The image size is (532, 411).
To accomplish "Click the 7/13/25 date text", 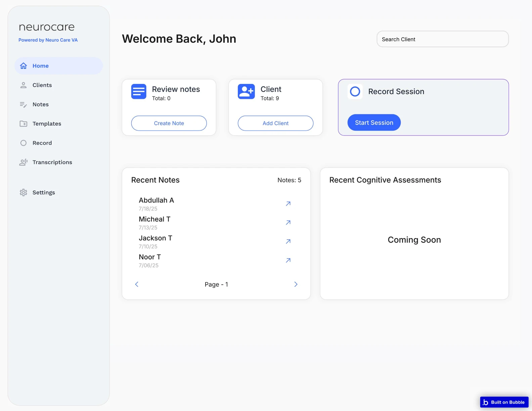I will pyautogui.click(x=148, y=228).
